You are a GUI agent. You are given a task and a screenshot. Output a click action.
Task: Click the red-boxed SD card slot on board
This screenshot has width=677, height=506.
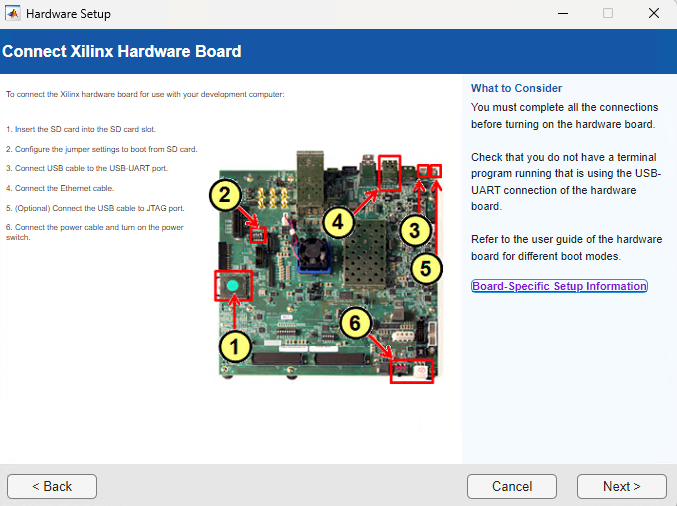click(234, 287)
